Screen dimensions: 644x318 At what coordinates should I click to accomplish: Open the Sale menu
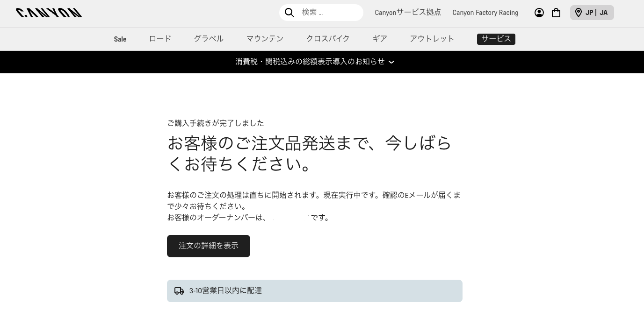click(x=120, y=39)
